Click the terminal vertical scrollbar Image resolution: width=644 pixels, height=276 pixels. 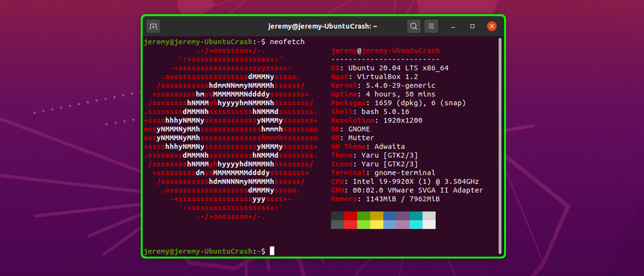tap(500, 146)
